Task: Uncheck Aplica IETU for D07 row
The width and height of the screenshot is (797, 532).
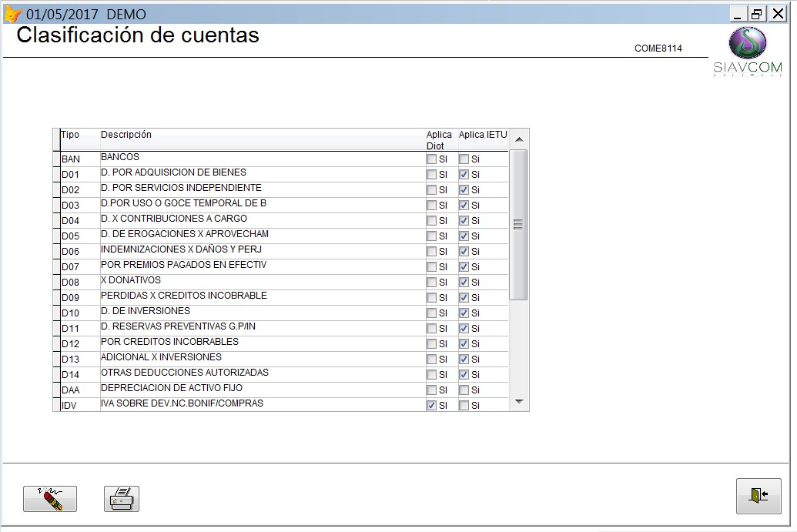Action: [464, 266]
